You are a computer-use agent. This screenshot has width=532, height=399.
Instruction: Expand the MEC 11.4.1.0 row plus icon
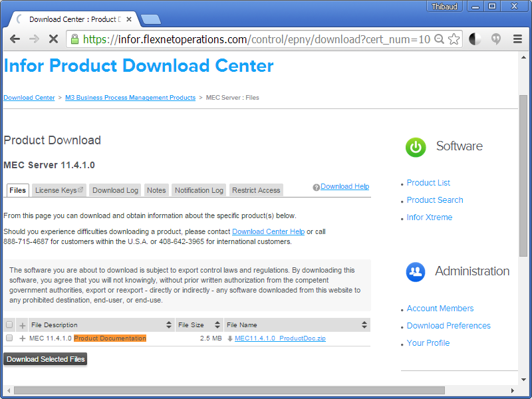pos(23,338)
